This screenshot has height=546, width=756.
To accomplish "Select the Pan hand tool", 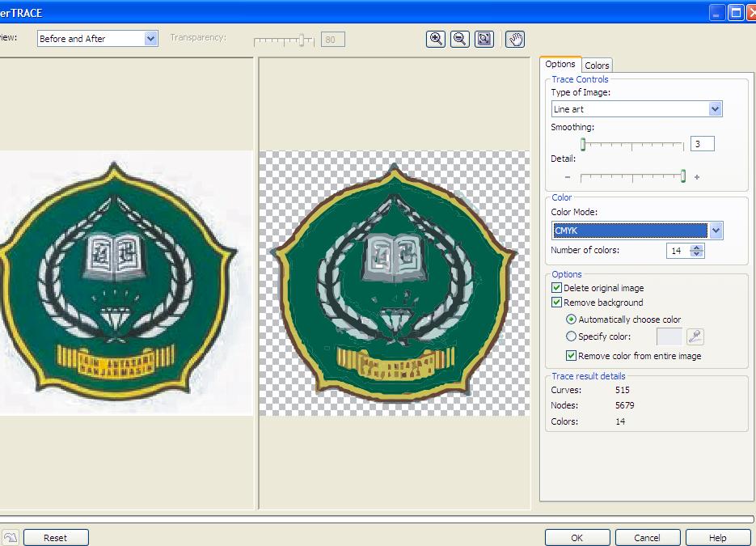I will [x=515, y=39].
